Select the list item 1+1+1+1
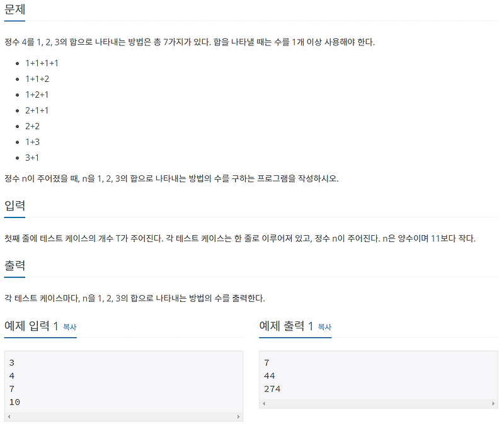504x428 pixels. click(x=42, y=63)
